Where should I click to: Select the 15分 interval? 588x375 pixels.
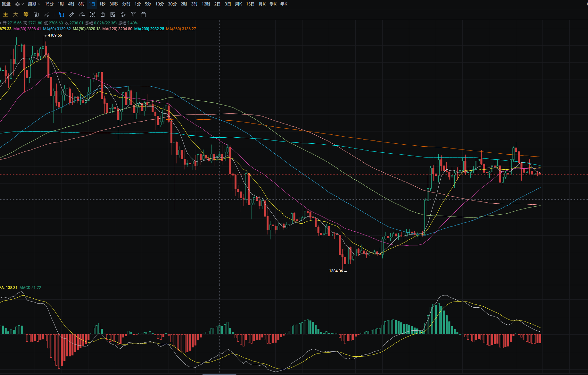[x=49, y=4]
